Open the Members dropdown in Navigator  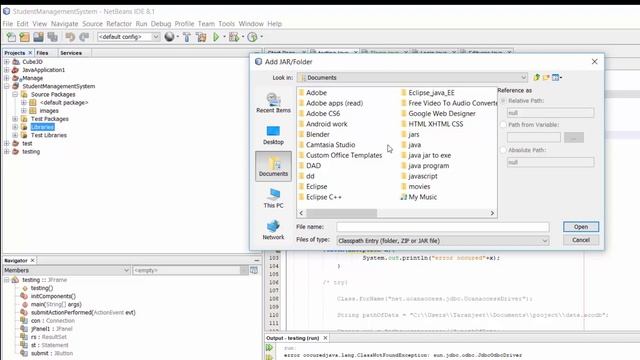point(126,270)
